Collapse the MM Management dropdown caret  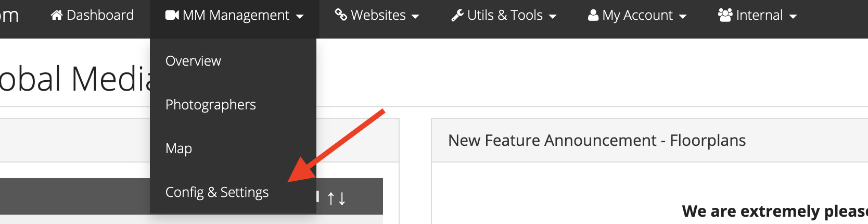tap(300, 17)
